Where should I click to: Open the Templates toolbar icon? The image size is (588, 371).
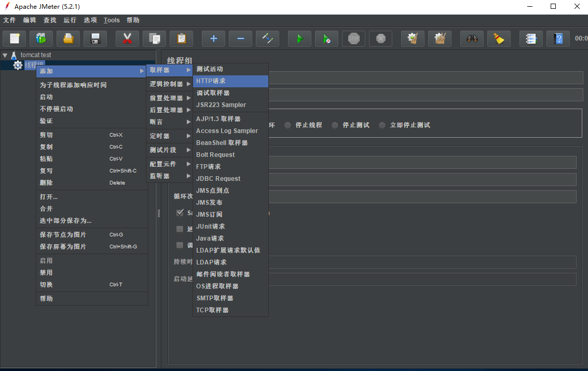pos(41,38)
